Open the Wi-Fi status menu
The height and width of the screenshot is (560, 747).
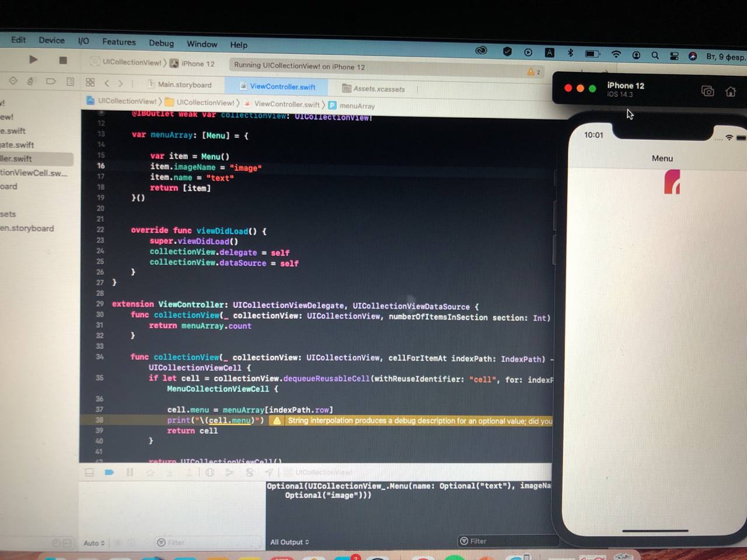pos(616,54)
